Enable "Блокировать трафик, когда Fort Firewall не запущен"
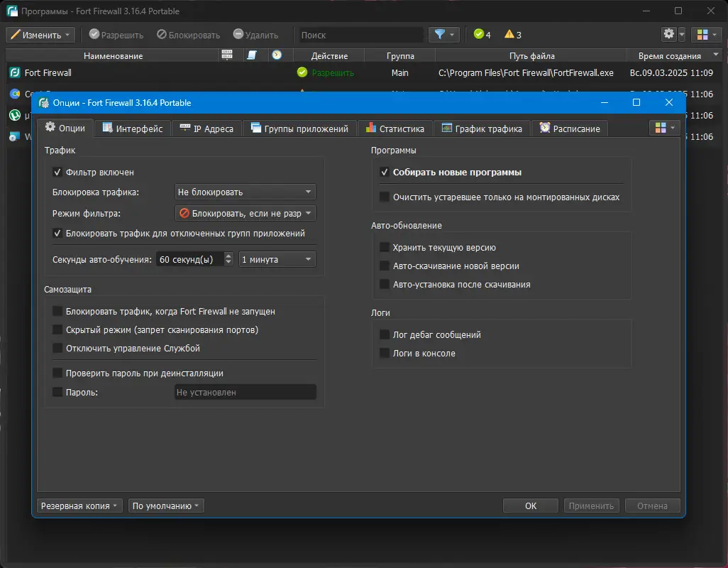Screen dimensions: 728x568 click(x=57, y=311)
